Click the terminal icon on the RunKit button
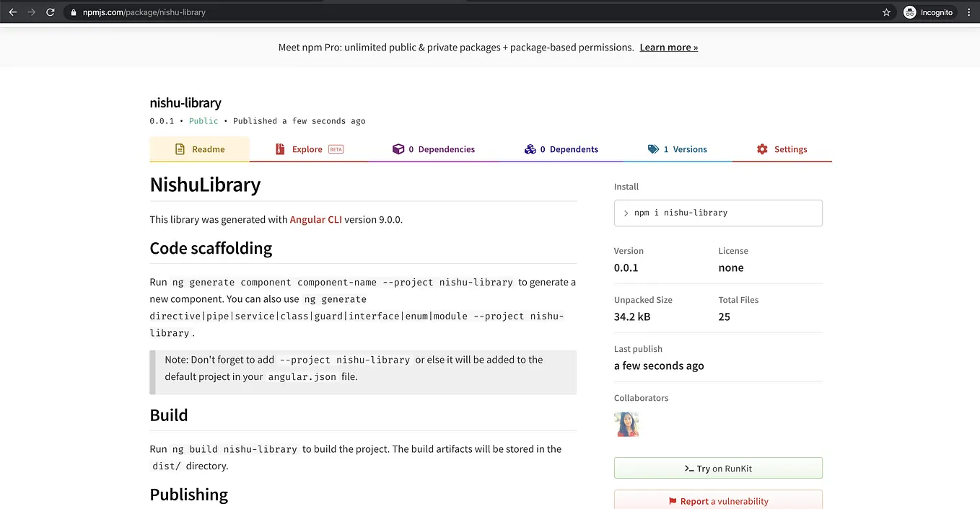Image resolution: width=980 pixels, height=509 pixels. tap(689, 468)
